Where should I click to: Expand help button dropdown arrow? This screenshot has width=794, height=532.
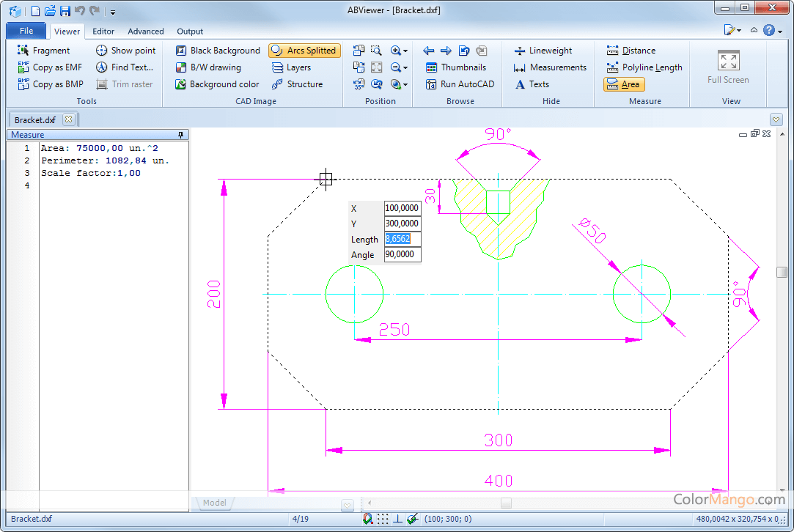click(x=780, y=31)
